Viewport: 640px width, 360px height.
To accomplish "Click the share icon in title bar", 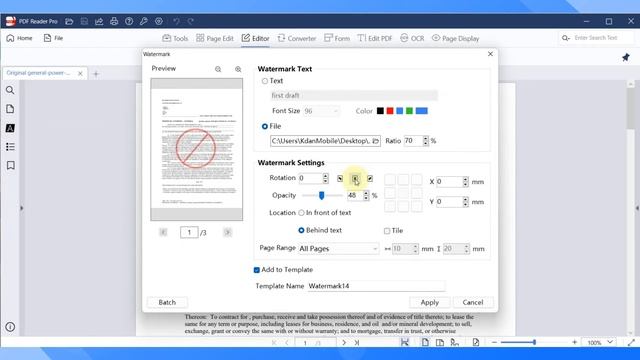I will pyautogui.click(x=99, y=21).
